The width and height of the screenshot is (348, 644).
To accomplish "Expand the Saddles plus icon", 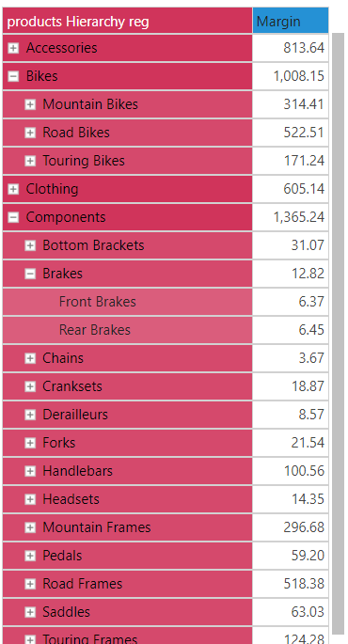I will coord(30,612).
